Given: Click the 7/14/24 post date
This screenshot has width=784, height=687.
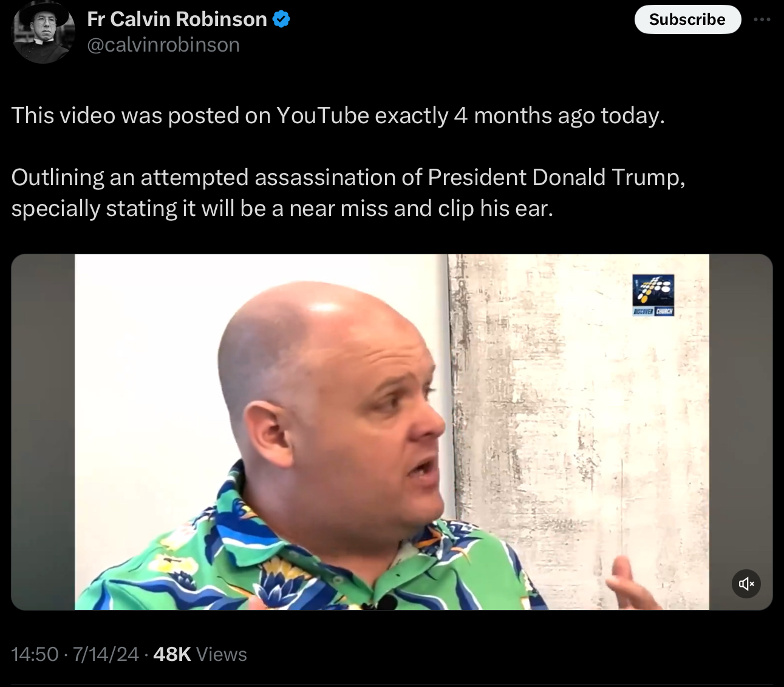Looking at the screenshot, I should 106,654.
